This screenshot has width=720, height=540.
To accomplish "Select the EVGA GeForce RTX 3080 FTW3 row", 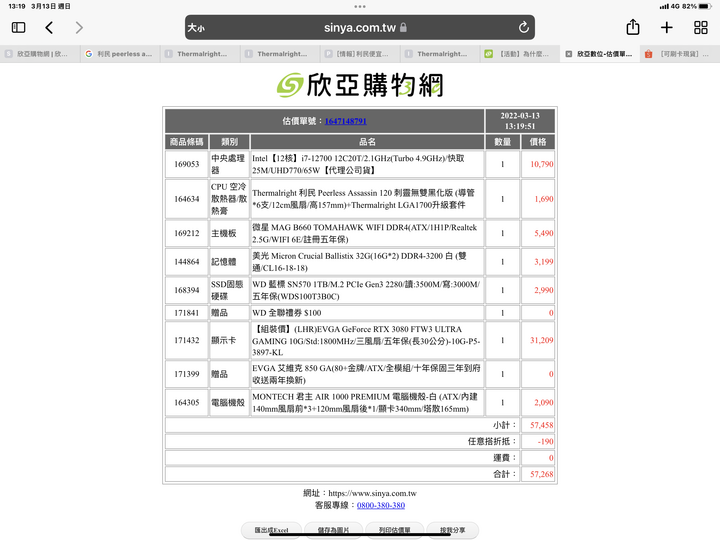I will click(x=360, y=340).
